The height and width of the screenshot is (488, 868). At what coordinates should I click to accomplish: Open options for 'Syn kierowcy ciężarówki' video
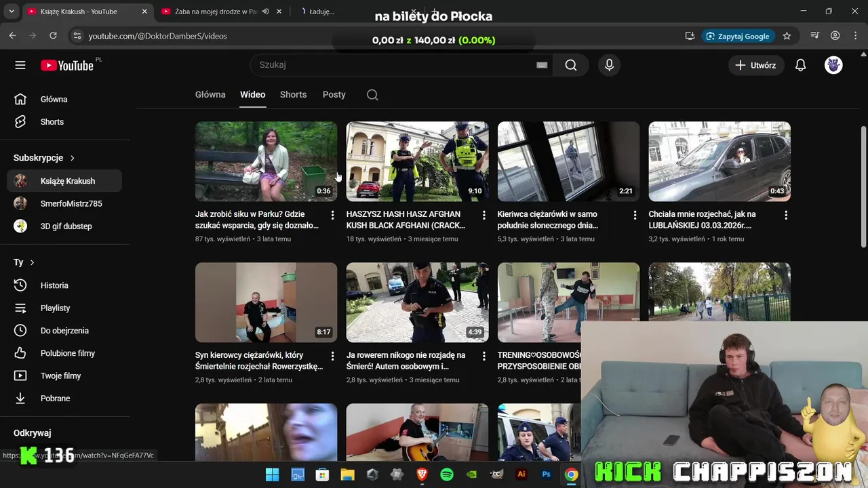(332, 356)
